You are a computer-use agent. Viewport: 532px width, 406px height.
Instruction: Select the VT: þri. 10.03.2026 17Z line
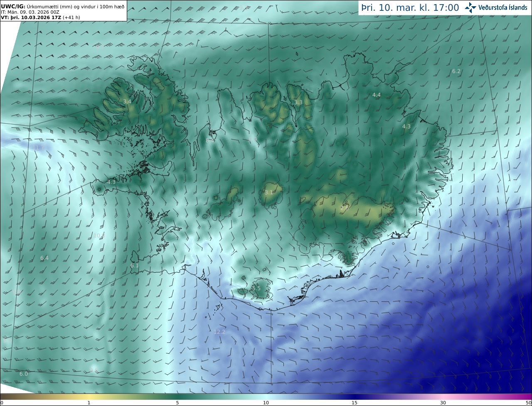click(40, 17)
